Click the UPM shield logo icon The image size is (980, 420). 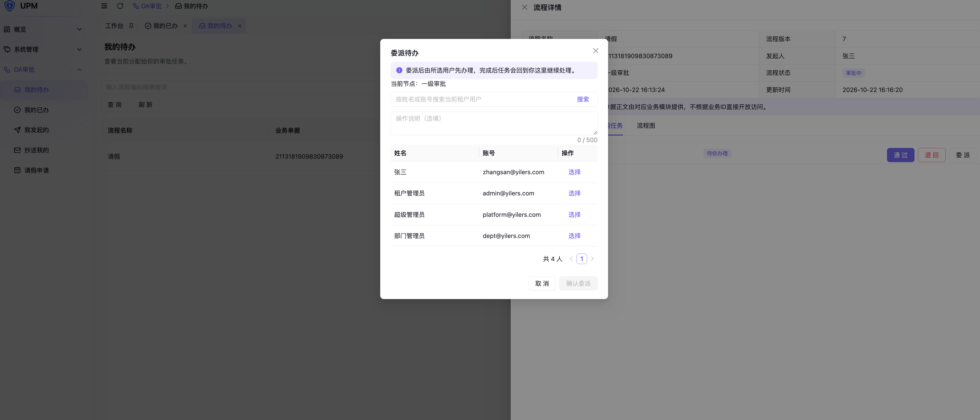[9, 6]
